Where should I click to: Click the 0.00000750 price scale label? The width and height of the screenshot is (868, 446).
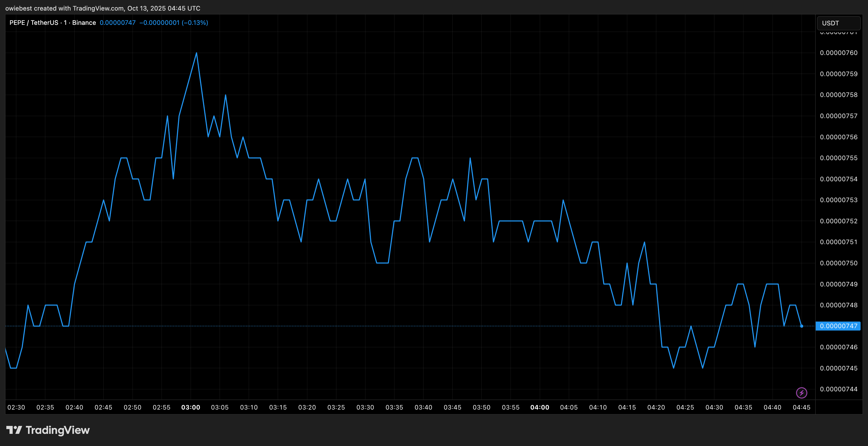click(x=838, y=263)
